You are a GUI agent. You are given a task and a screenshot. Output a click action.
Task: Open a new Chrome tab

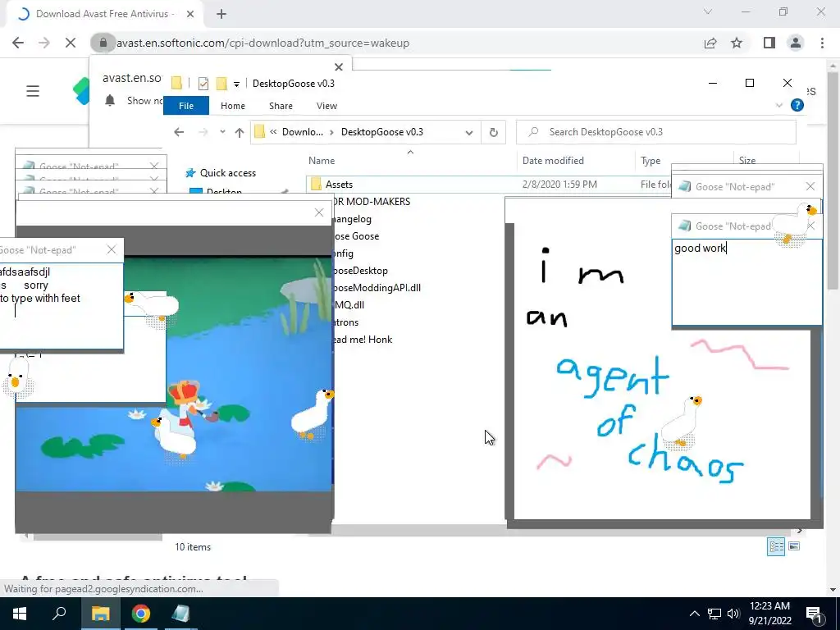point(221,14)
